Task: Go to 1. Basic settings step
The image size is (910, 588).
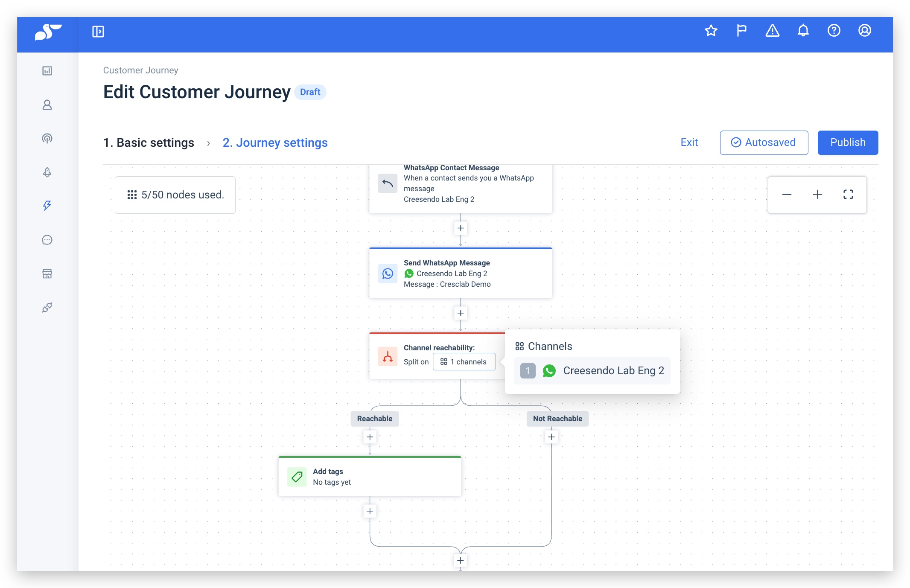Action: [149, 143]
